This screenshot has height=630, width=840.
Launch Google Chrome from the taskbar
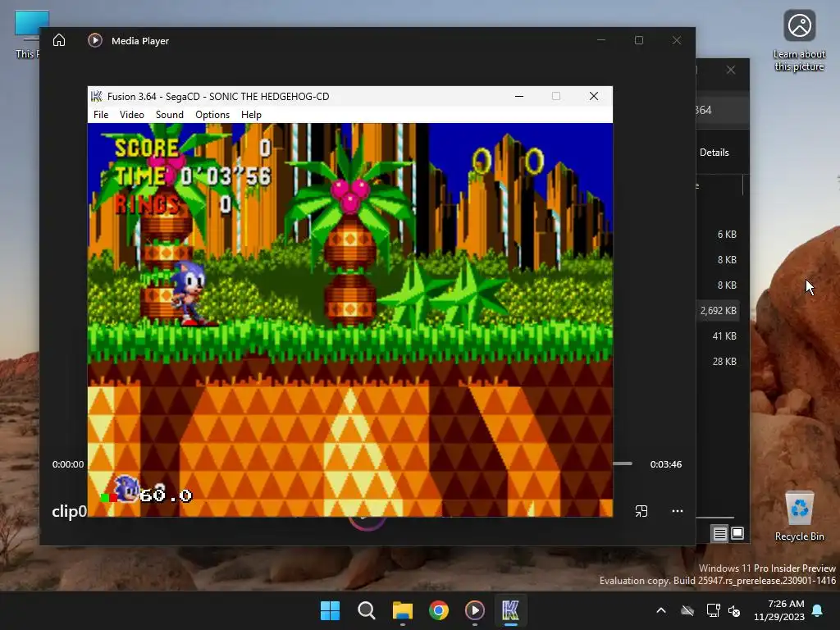pyautogui.click(x=439, y=610)
